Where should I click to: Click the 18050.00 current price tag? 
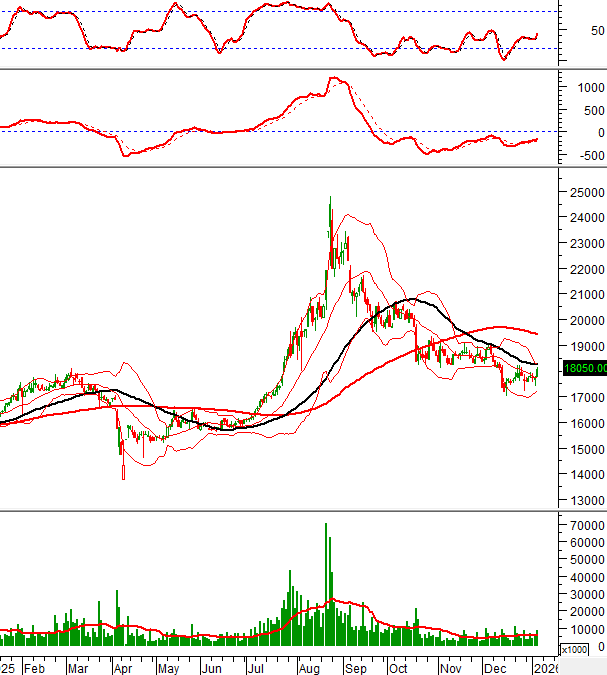click(584, 369)
